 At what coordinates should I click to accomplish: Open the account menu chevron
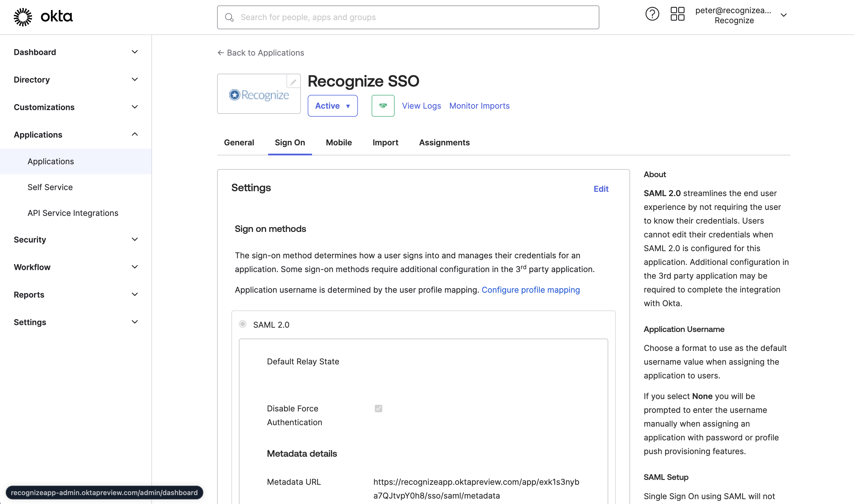point(784,15)
